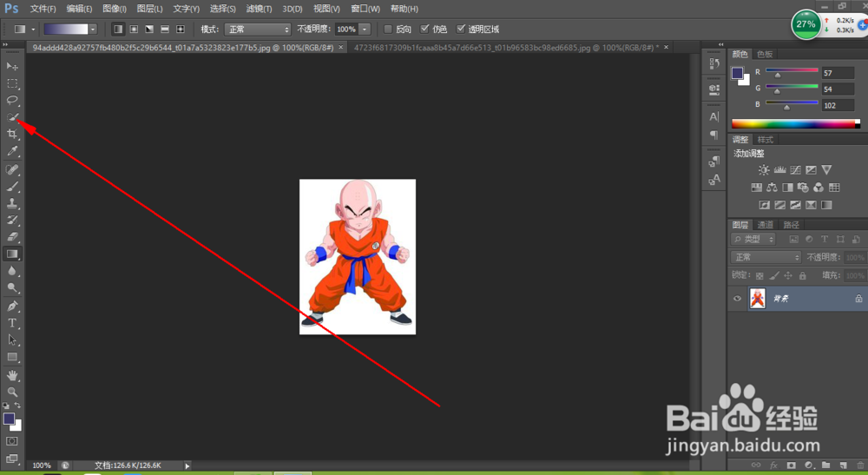Open the 图像(I) menu
868x475 pixels.
[x=114, y=9]
